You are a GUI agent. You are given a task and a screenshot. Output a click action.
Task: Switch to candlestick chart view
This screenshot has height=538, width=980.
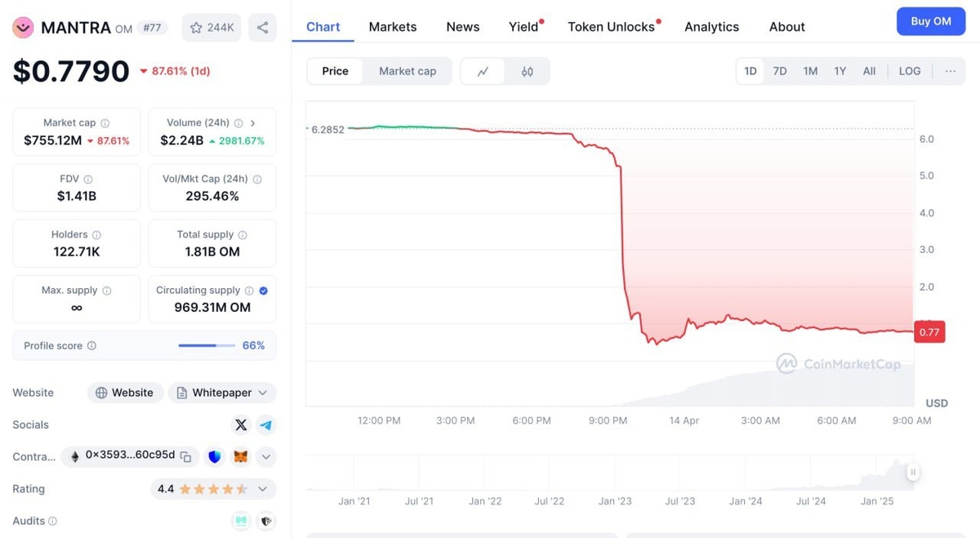pyautogui.click(x=528, y=72)
